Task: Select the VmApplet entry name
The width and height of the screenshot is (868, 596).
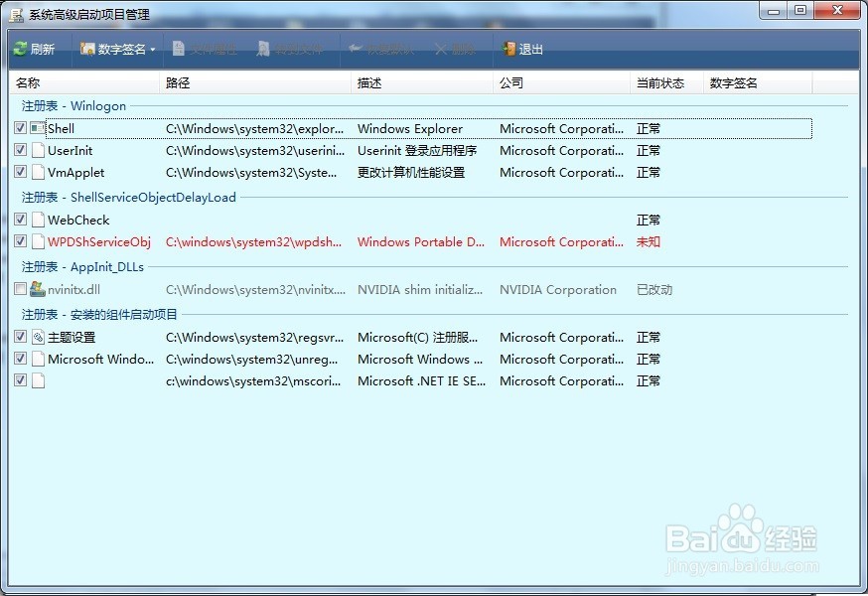Action: [x=75, y=173]
